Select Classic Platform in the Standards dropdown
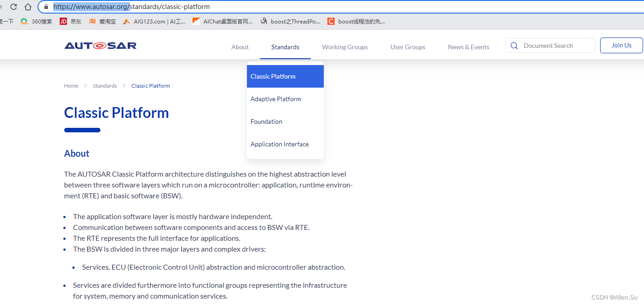 click(285, 76)
